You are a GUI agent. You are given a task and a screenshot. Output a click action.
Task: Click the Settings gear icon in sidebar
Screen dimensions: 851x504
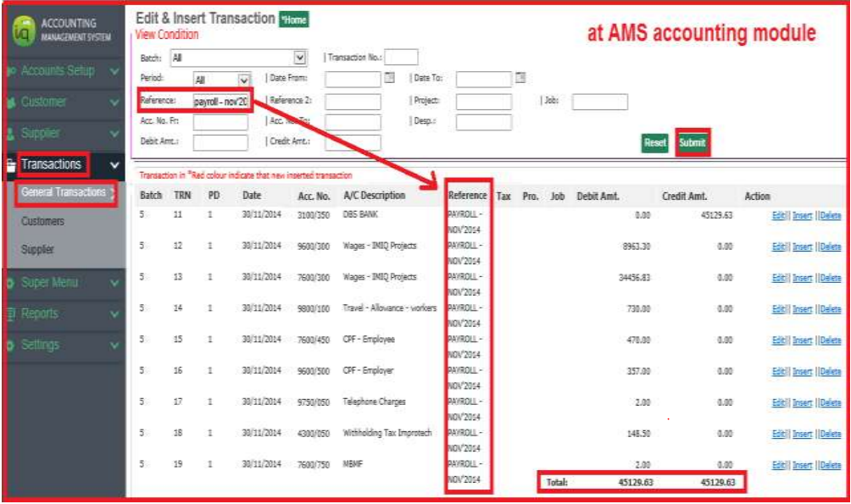pos(11,346)
